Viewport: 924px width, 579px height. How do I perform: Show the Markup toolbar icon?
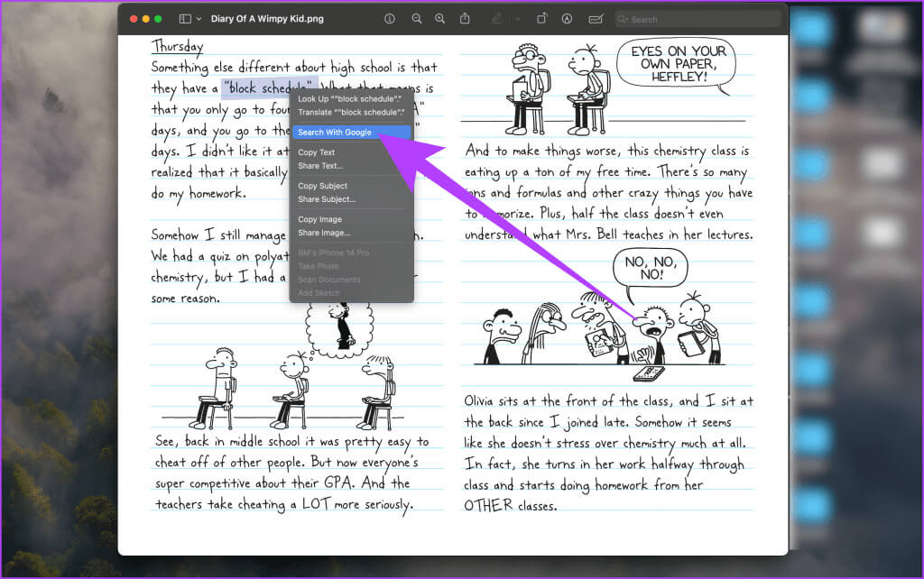coord(567,19)
